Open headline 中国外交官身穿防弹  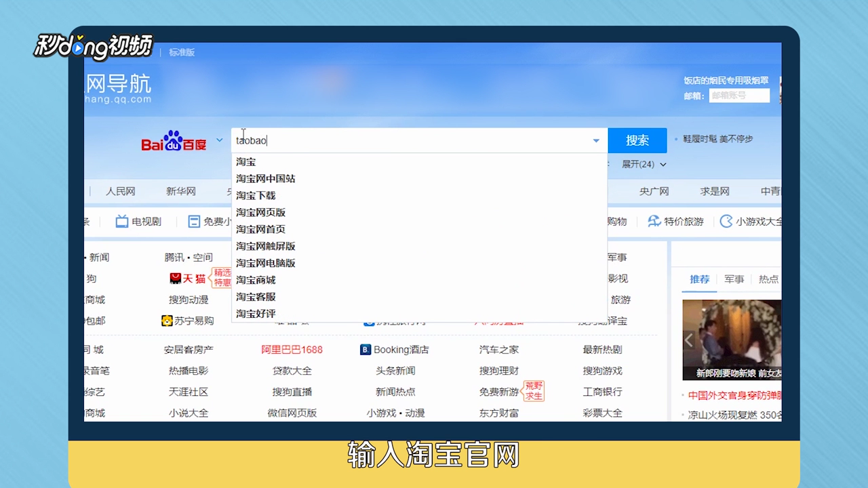(734, 395)
